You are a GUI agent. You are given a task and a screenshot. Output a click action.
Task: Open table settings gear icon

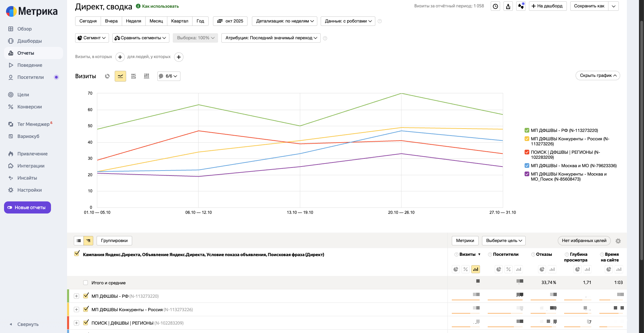point(618,241)
